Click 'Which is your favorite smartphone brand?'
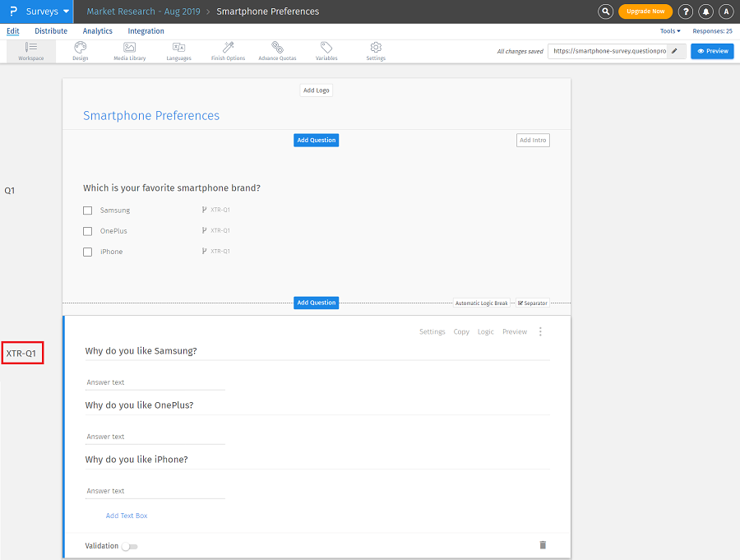Screen dimensions: 740x560 click(172, 188)
